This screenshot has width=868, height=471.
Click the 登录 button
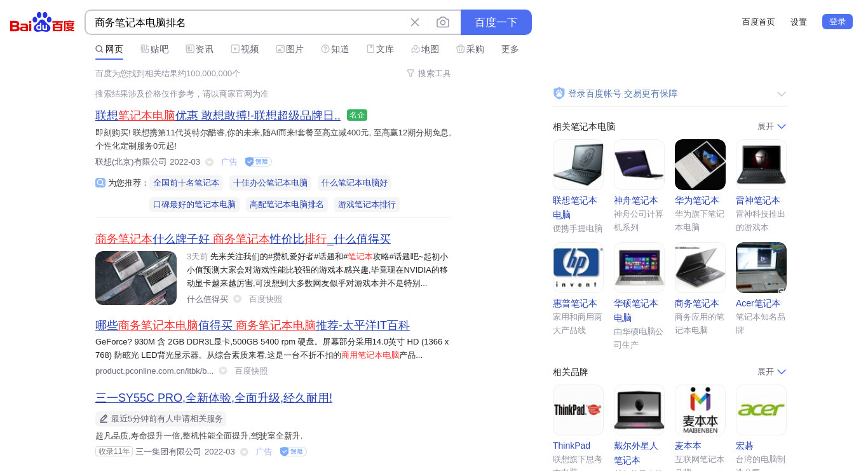[x=837, y=22]
